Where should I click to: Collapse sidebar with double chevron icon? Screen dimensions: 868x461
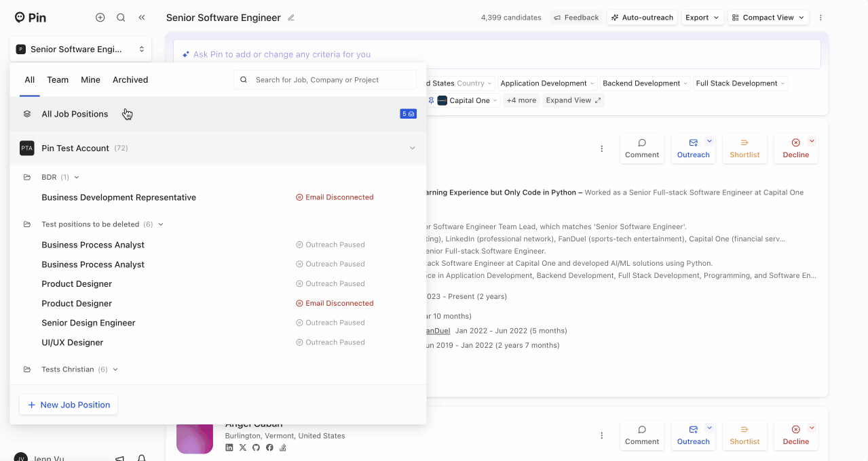(x=141, y=18)
